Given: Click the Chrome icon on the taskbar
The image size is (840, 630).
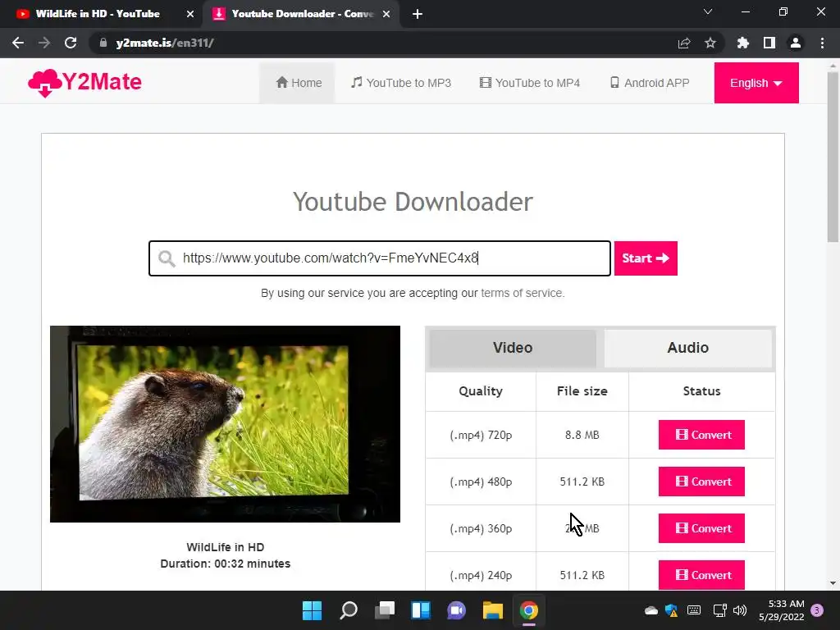Looking at the screenshot, I should [529, 610].
